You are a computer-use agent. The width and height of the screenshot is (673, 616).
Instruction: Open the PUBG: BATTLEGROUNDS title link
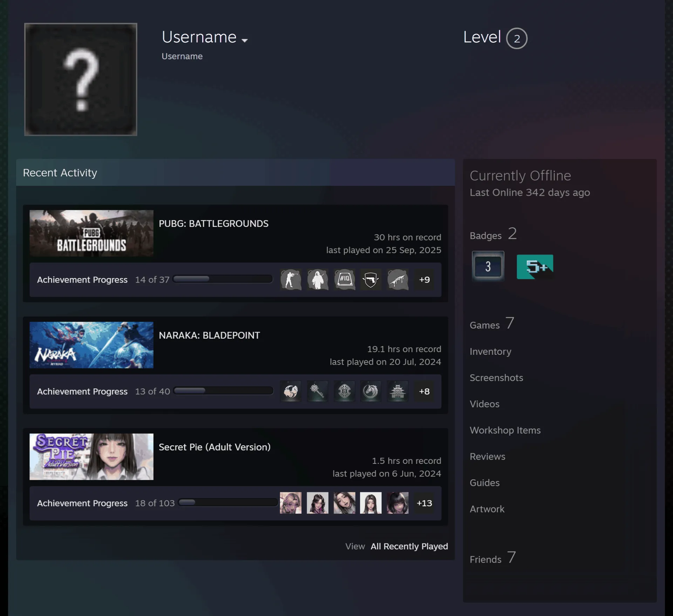click(213, 224)
